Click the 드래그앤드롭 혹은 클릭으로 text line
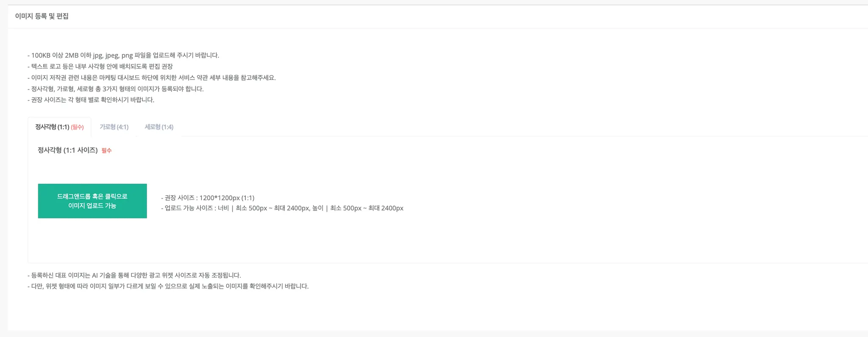Screen dimensions: 868x337 coord(92,196)
